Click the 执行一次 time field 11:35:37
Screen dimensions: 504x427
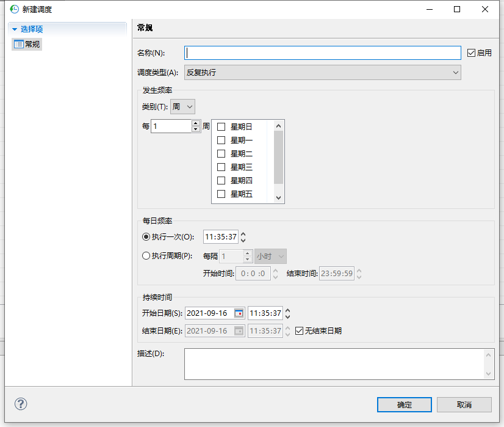click(221, 237)
